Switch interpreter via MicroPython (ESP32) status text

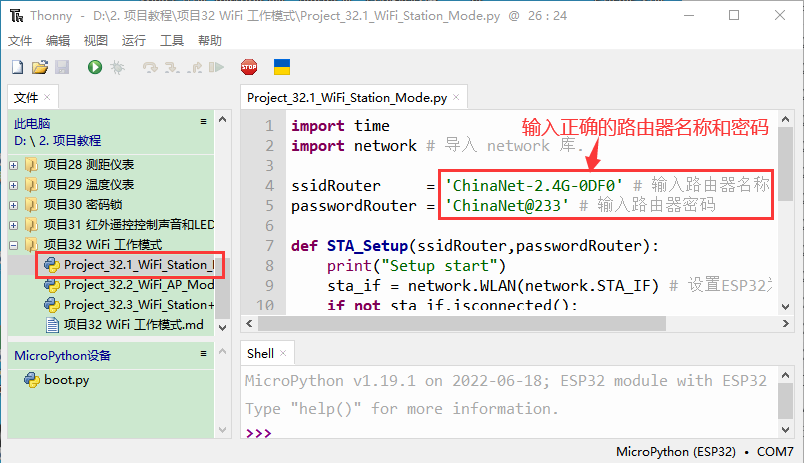pos(676,452)
